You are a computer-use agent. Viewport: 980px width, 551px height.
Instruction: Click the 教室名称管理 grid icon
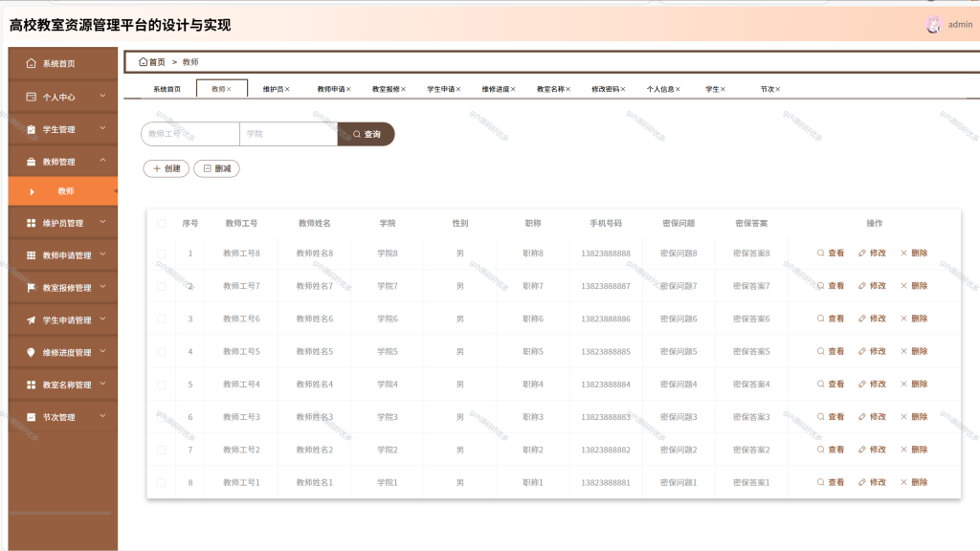click(31, 385)
